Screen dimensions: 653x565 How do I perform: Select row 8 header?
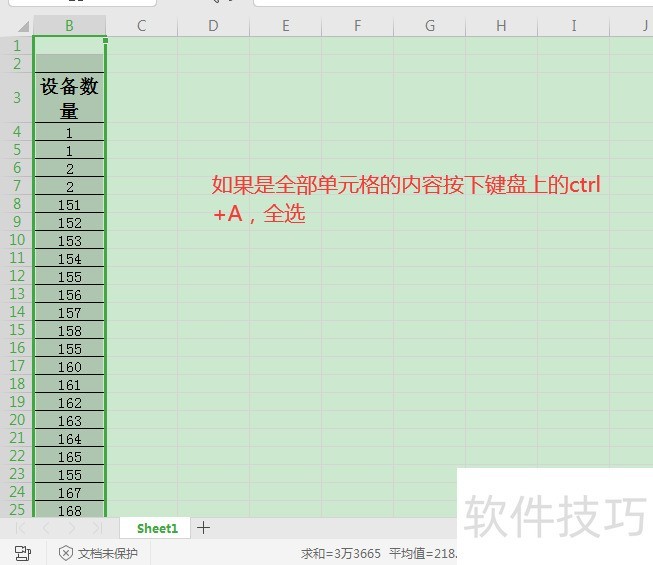tap(17, 204)
